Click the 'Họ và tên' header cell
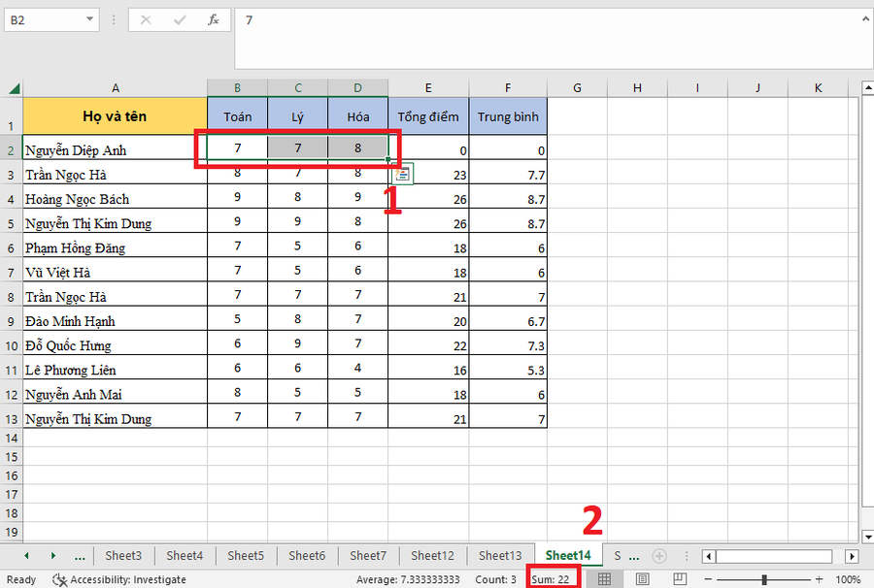The width and height of the screenshot is (874, 588). 115,116
